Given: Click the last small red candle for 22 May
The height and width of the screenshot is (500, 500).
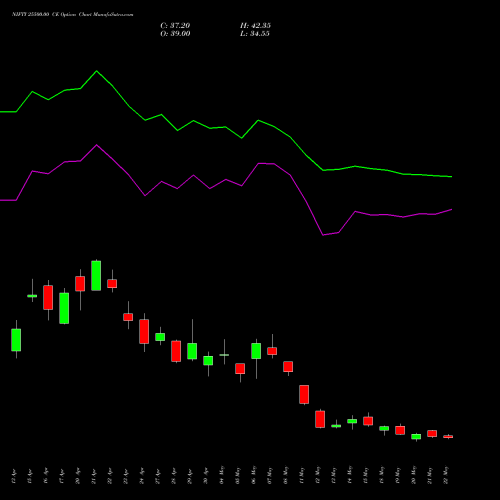Looking at the screenshot, I should (448, 436).
